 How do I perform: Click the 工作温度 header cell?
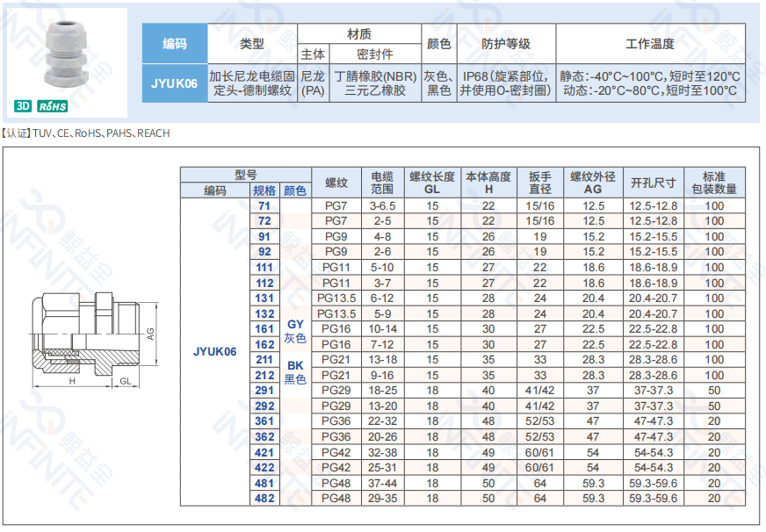click(x=650, y=44)
